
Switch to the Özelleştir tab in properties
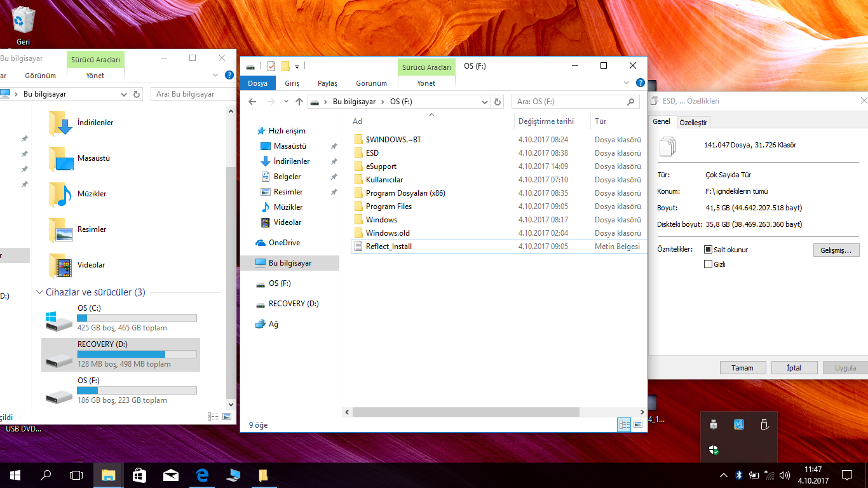click(693, 122)
